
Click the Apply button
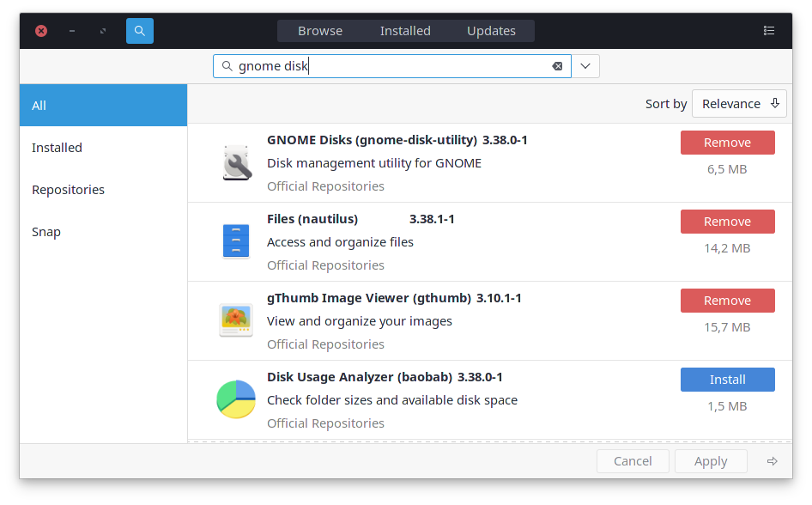[x=711, y=461]
